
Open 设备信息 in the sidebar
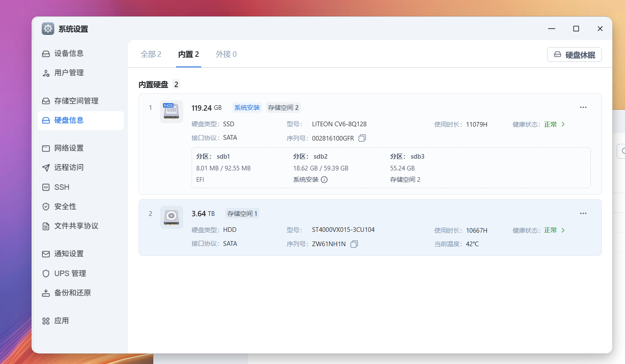(69, 53)
